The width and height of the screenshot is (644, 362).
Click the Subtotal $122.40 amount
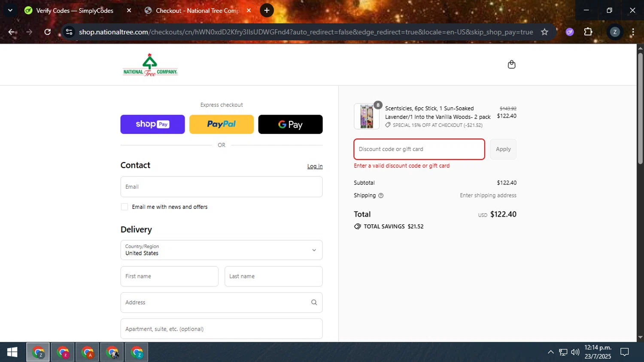point(507,183)
